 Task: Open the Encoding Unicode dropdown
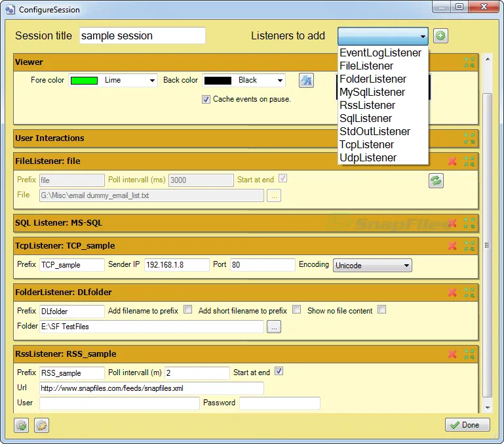[372, 266]
